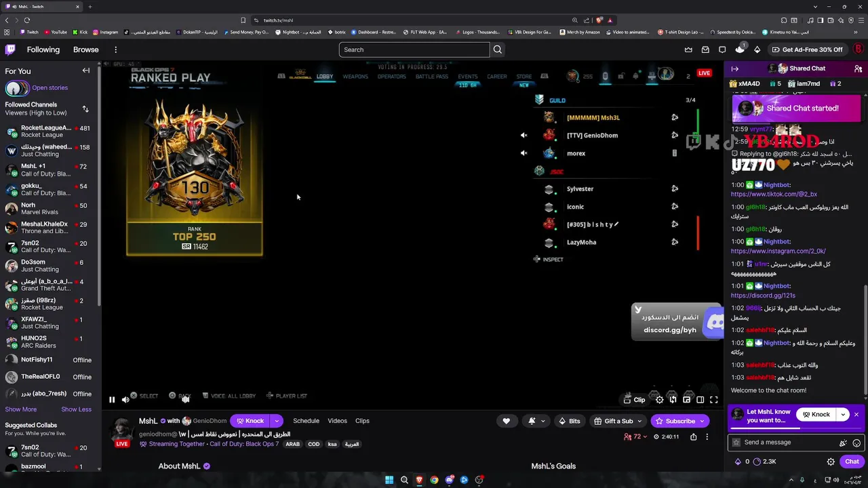868x488 pixels.
Task: Toggle bookmark for this page
Action: coord(243,20)
